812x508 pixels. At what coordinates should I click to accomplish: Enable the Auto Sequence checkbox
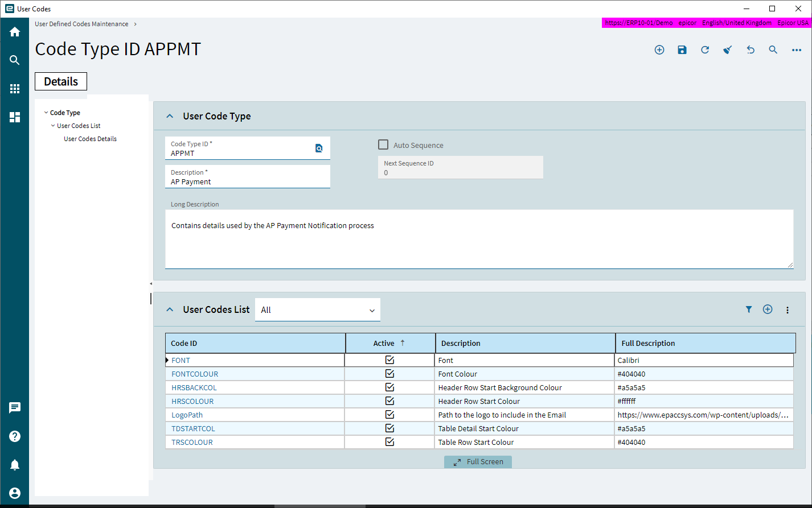[384, 145]
